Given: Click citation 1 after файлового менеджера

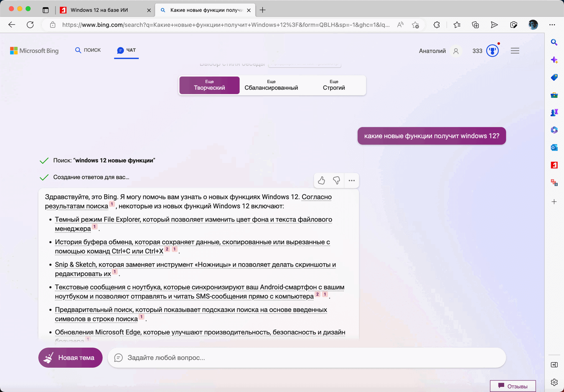Looking at the screenshot, I should (94, 227).
